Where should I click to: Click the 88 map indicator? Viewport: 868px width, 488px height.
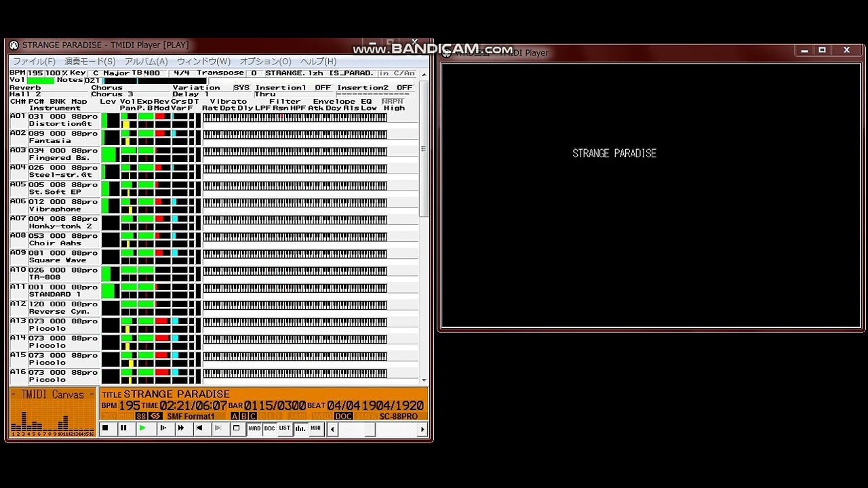coord(141,416)
